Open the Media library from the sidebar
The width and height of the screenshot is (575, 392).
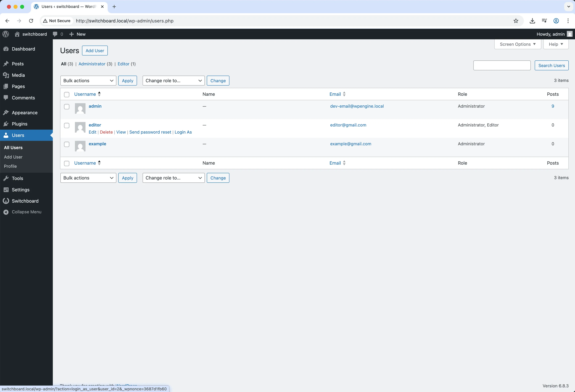coord(6,75)
